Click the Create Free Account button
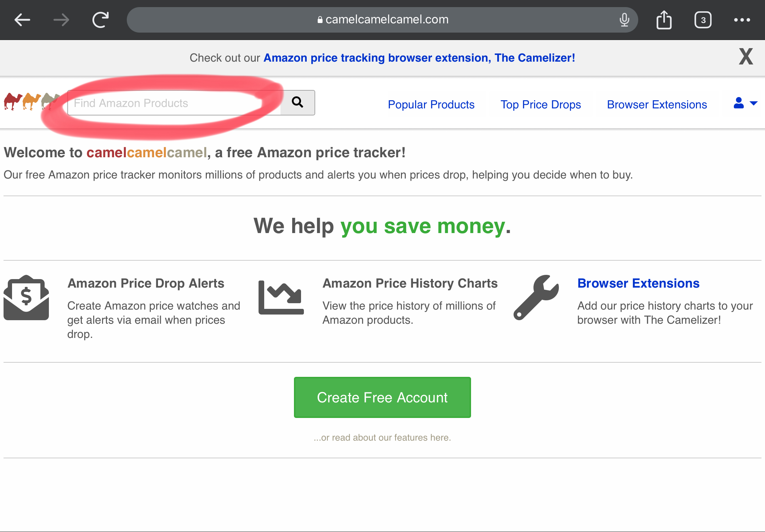This screenshot has height=532, width=765. [382, 397]
